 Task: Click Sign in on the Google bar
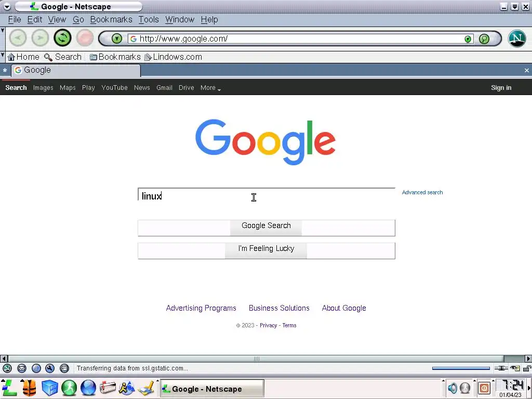[501, 88]
